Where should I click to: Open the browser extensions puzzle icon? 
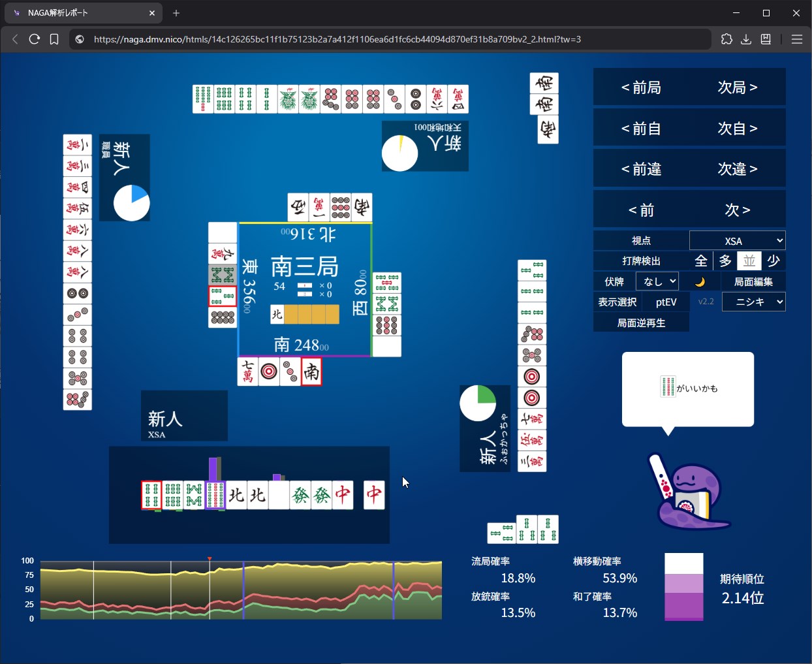[x=726, y=39]
